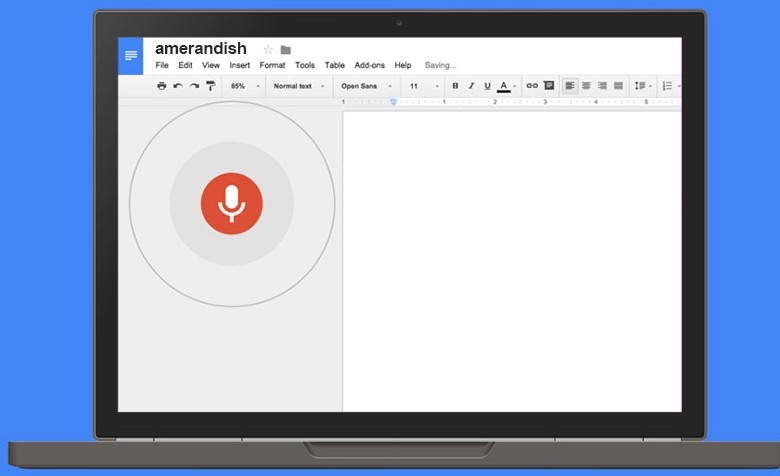Open the Add-ons menu
The height and width of the screenshot is (476, 780).
click(x=369, y=65)
